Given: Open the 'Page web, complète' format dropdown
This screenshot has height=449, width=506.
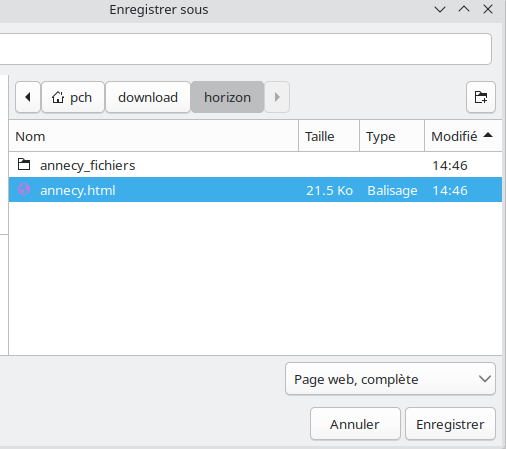Looking at the screenshot, I should coord(390,379).
